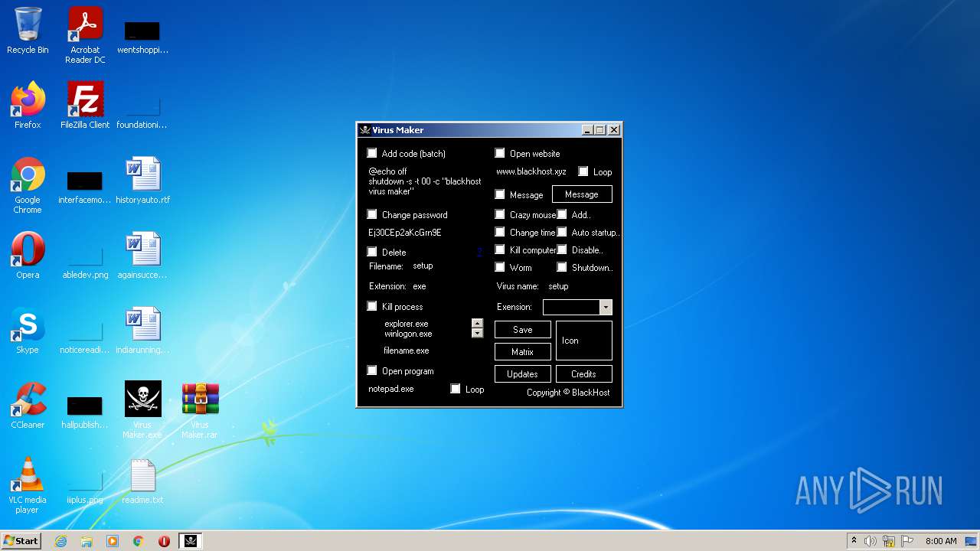
Task: Select the indiarunning... Word document icon
Action: [142, 331]
